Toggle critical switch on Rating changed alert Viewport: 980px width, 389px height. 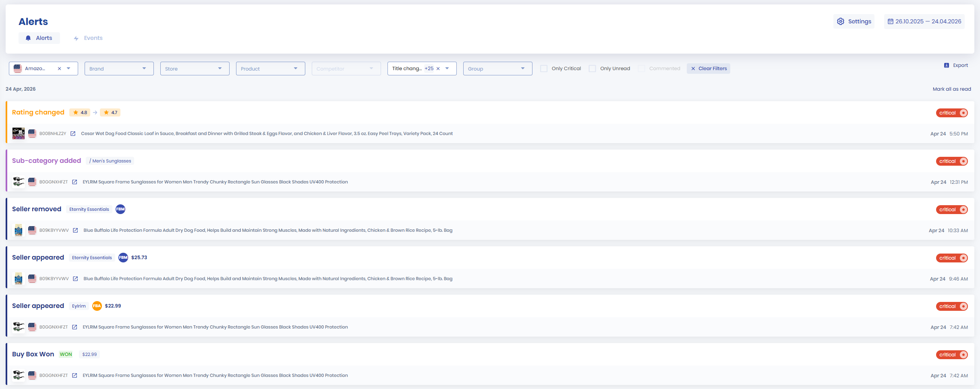click(x=963, y=113)
